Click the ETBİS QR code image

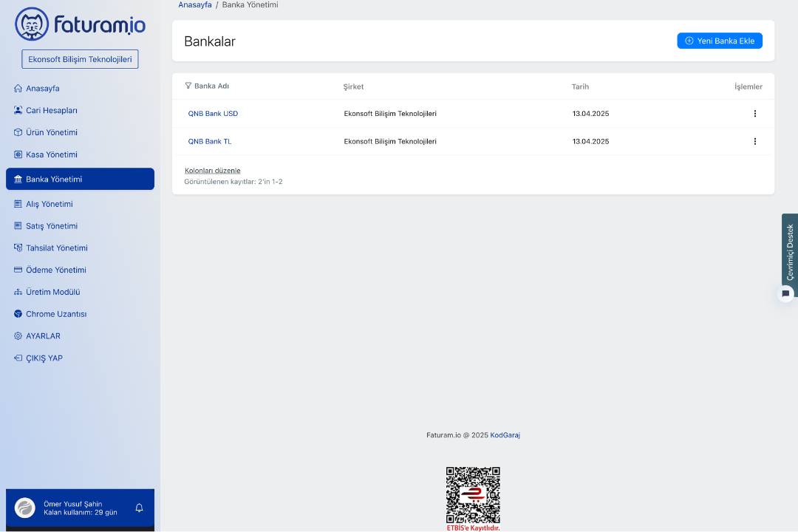point(473,495)
